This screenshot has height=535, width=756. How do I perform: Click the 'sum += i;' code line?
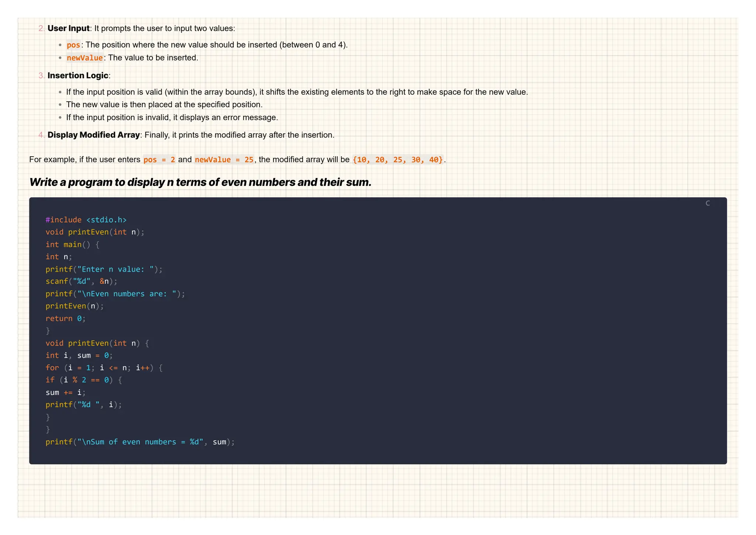(x=65, y=393)
